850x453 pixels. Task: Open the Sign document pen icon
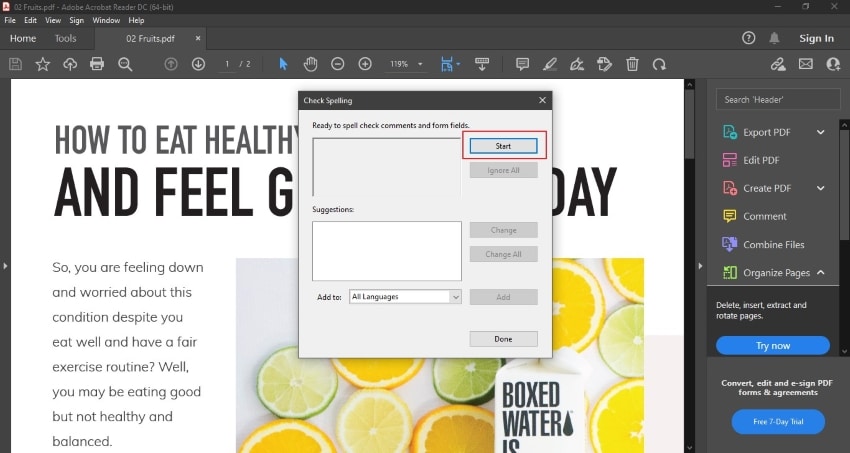click(577, 64)
